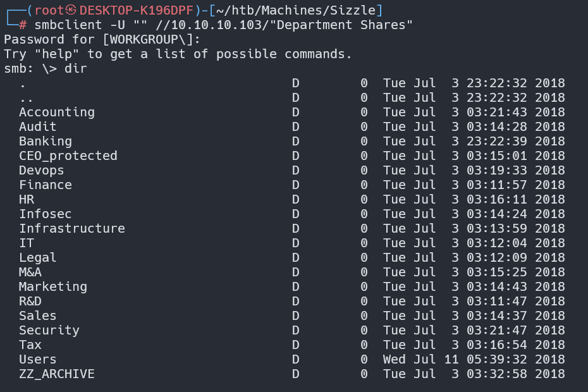
Task: Click the Banking directory name
Action: click(46, 142)
